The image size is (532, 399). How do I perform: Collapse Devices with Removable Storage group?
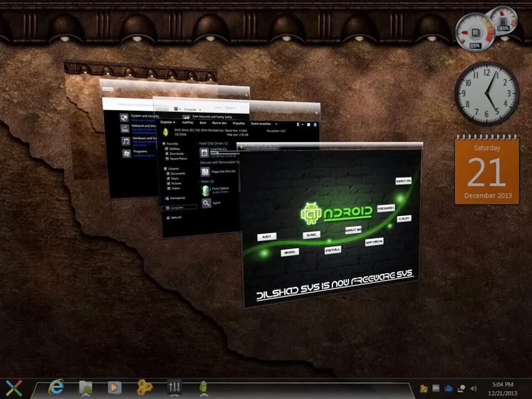click(x=218, y=162)
